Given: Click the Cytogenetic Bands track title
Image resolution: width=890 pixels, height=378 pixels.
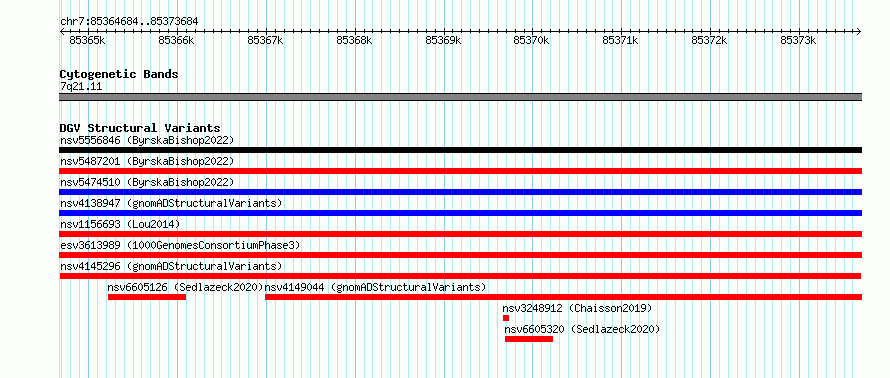Looking at the screenshot, I should [119, 74].
